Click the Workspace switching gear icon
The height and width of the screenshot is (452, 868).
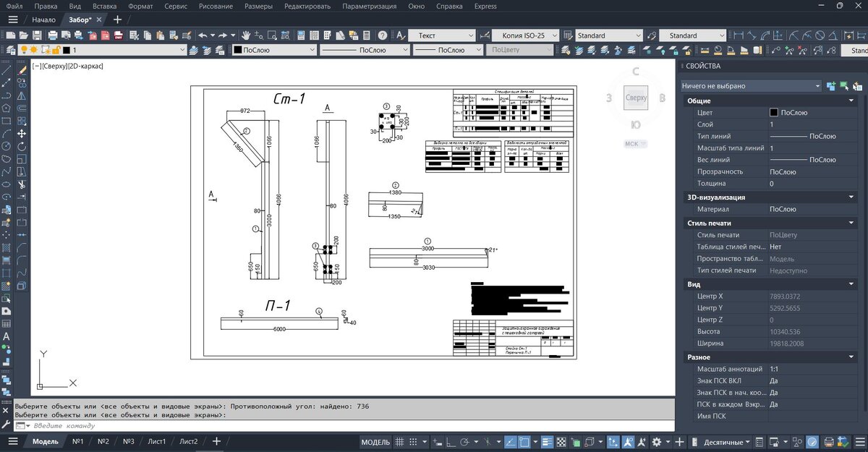(657, 442)
